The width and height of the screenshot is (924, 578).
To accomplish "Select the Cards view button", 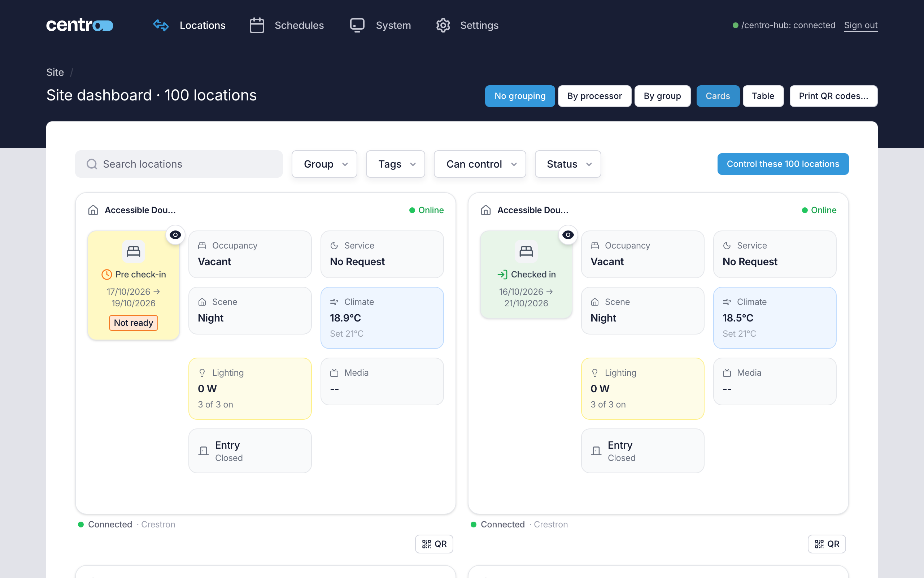I will tap(718, 96).
